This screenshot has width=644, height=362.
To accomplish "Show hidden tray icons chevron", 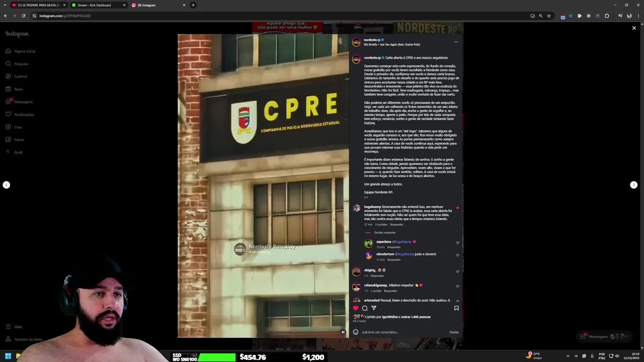I will 568,356.
